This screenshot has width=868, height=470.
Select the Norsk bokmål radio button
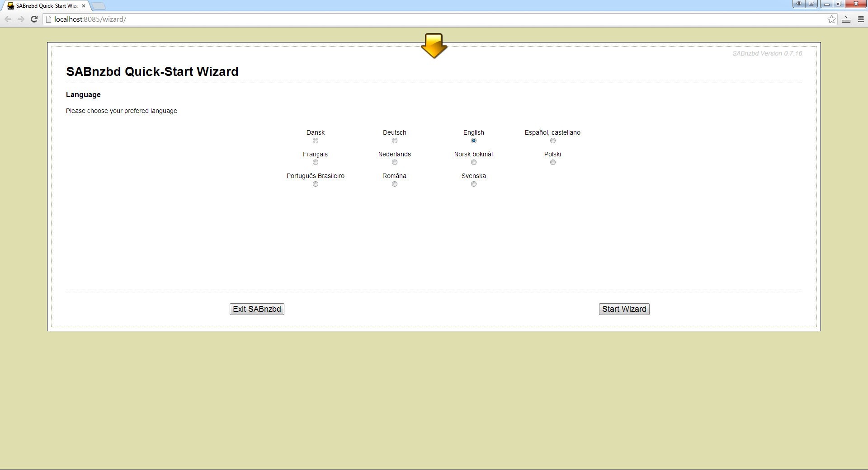click(474, 162)
